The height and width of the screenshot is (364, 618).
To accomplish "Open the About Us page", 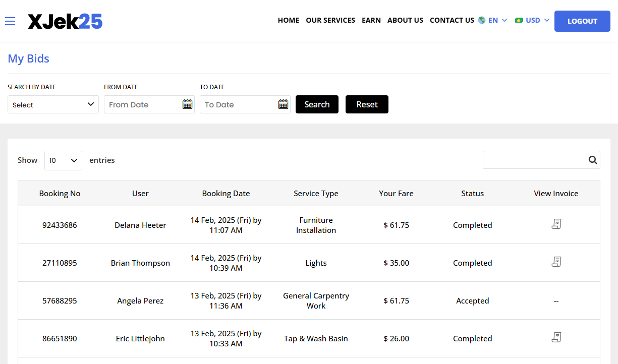I will (405, 21).
